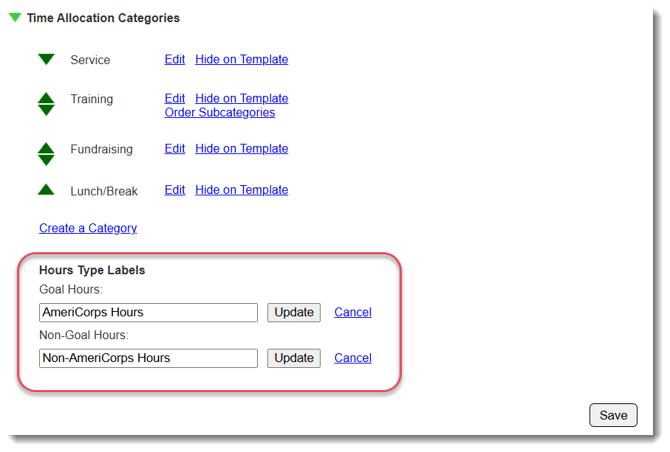The height and width of the screenshot is (452, 670).
Task: Move Service category down with arrow
Action: pos(46,60)
